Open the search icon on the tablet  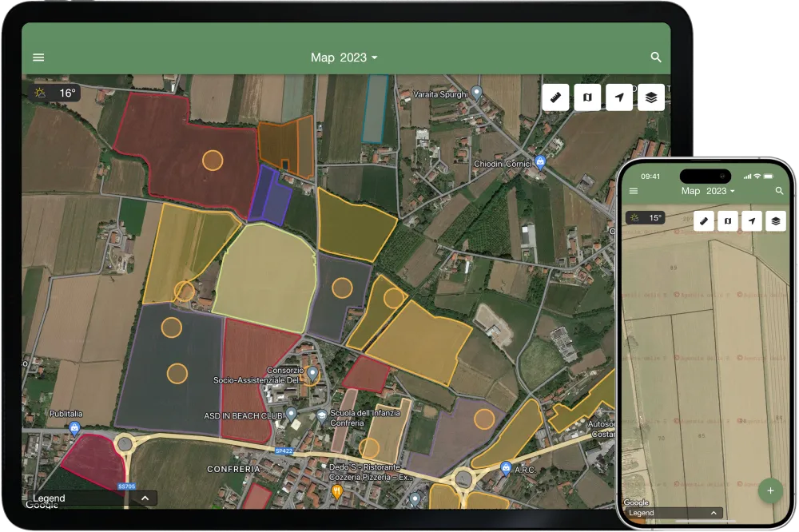click(656, 58)
